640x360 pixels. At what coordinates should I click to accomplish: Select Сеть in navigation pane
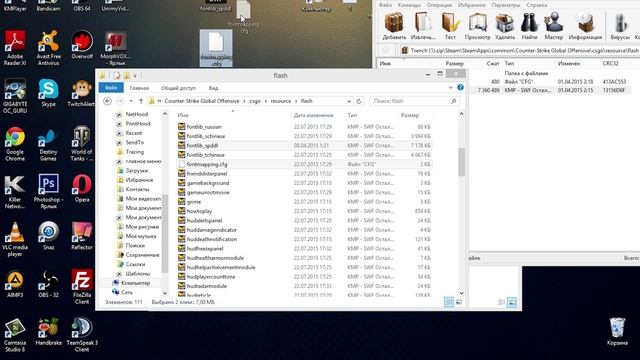tap(127, 292)
